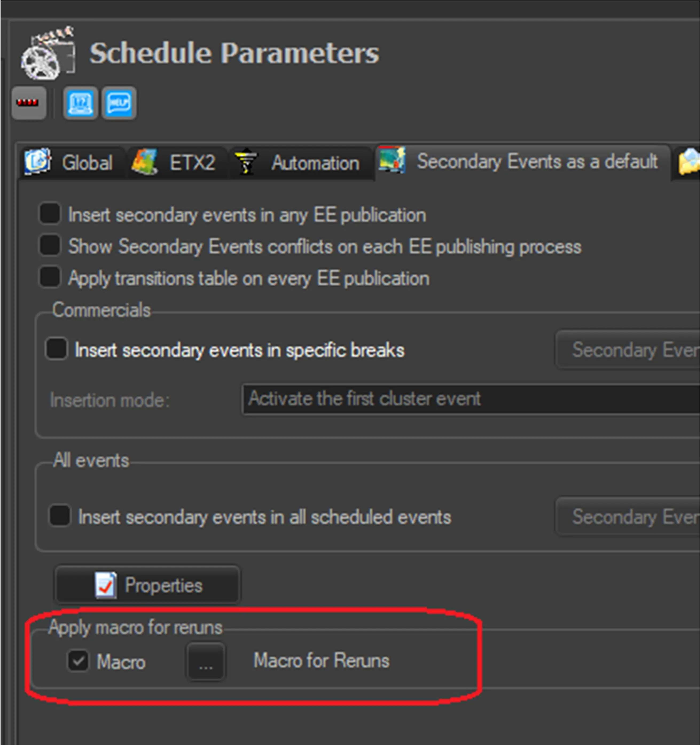Click the Properties button
This screenshot has height=745, width=700.
147,585
